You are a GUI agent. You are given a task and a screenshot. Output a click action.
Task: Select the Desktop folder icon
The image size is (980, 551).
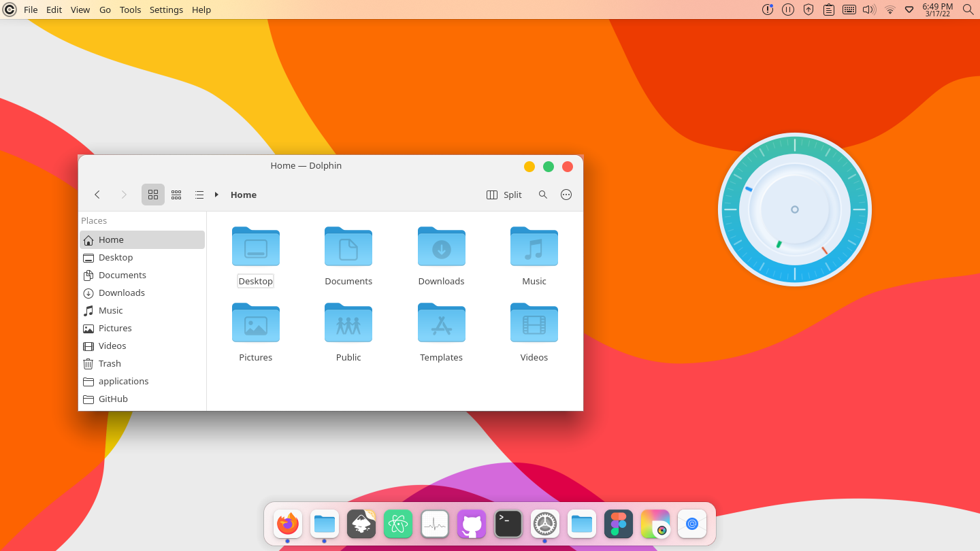click(x=256, y=246)
